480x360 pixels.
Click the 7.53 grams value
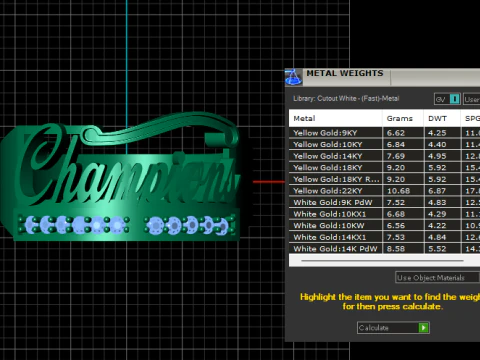click(x=396, y=237)
